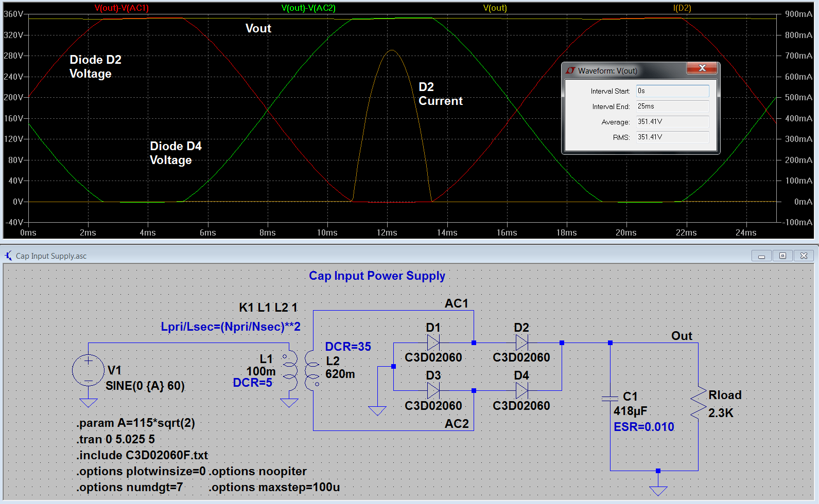Click the 620m inductance value
819x504 pixels.
tap(340, 374)
